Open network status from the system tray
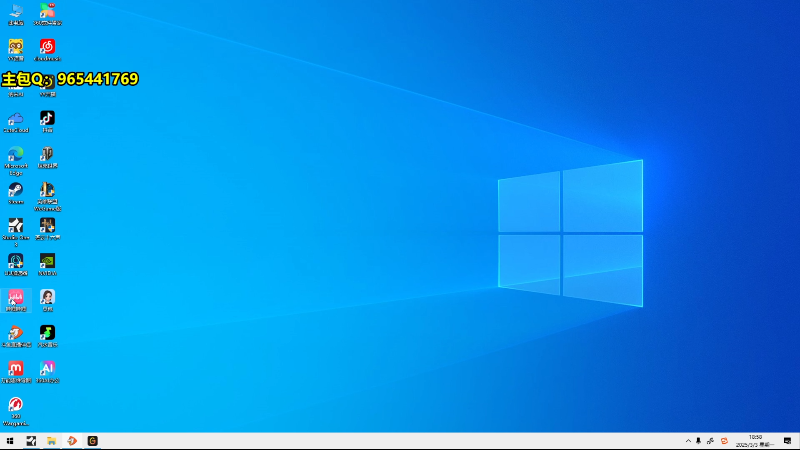This screenshot has height=450, width=800. coord(710,441)
